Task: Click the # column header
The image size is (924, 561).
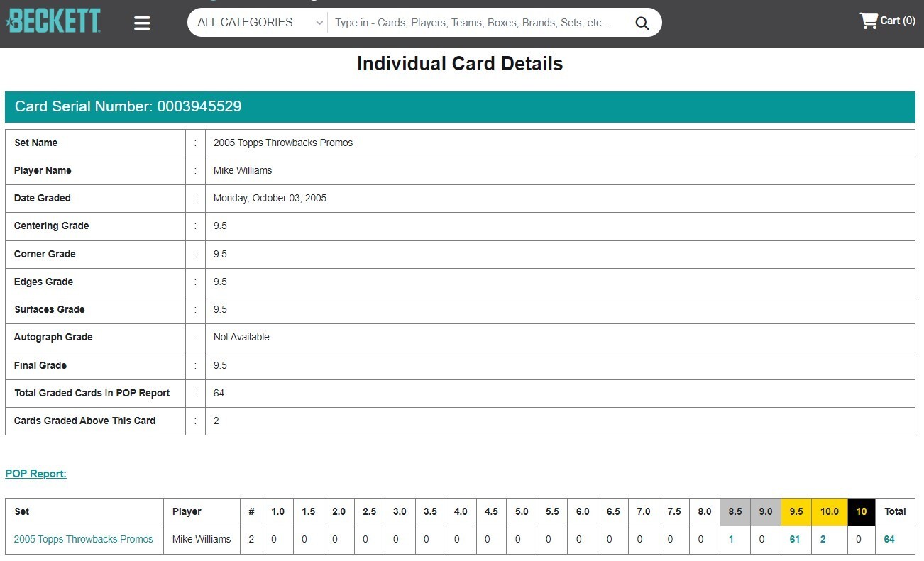Action: pyautogui.click(x=251, y=511)
